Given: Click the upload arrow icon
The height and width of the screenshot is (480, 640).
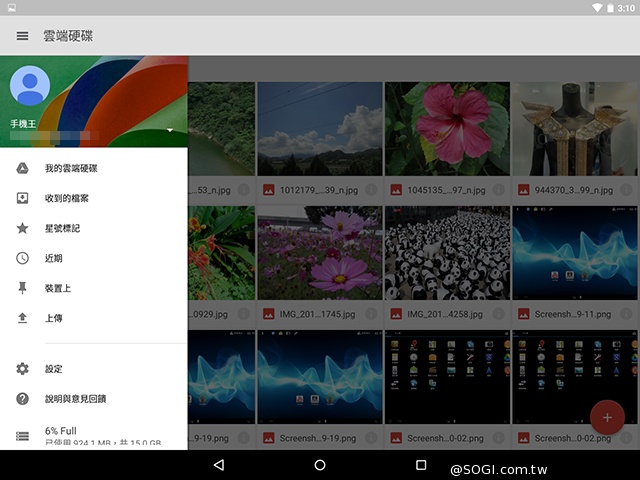Looking at the screenshot, I should click(x=22, y=318).
